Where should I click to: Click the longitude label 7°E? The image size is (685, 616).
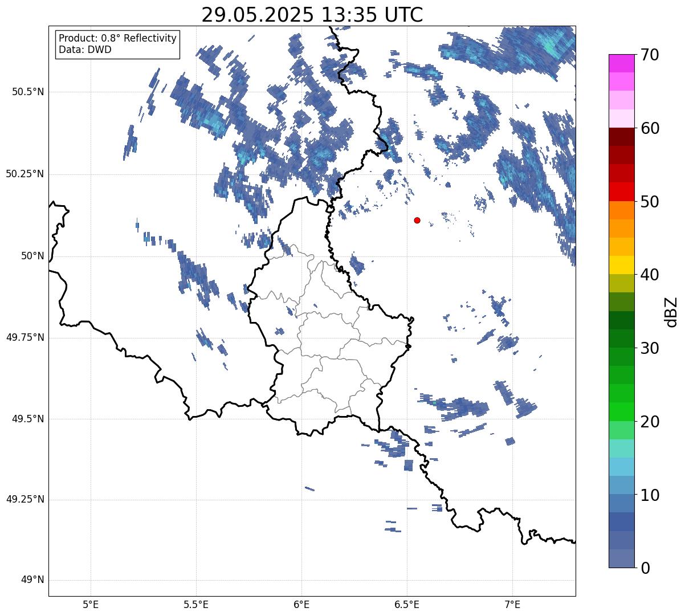pos(512,604)
